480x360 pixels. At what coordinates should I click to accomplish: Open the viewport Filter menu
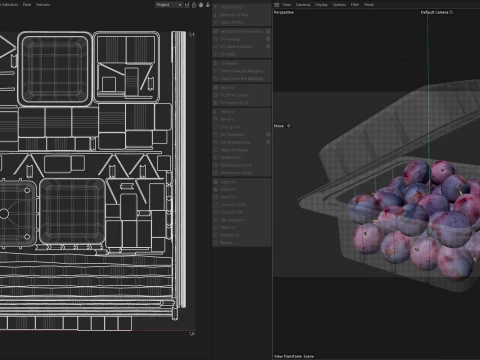point(355,5)
